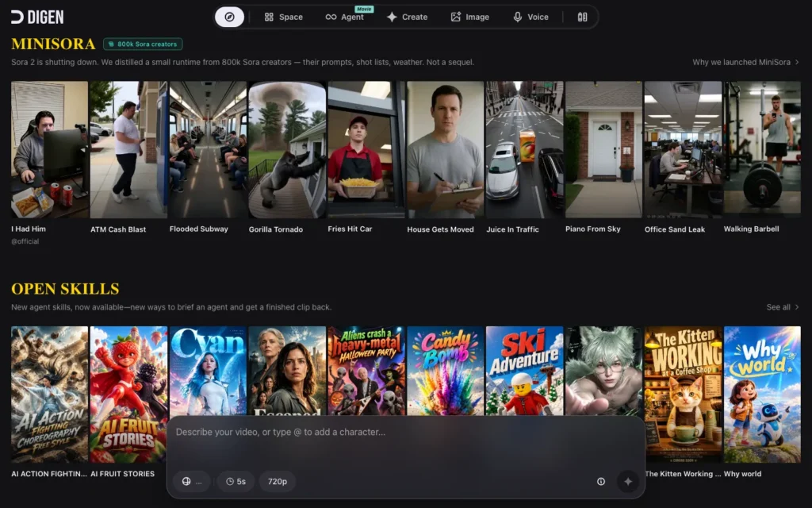The width and height of the screenshot is (812, 508).
Task: Click See all for Open Skills
Action: 783,307
